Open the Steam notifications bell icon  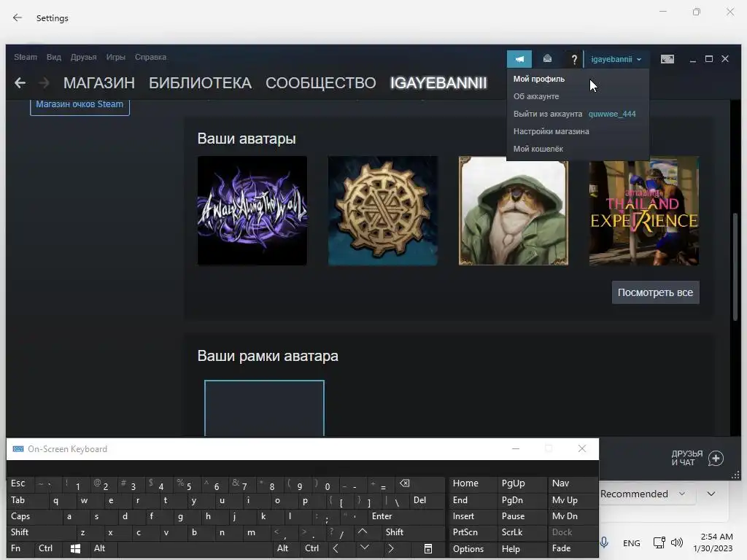[547, 58]
